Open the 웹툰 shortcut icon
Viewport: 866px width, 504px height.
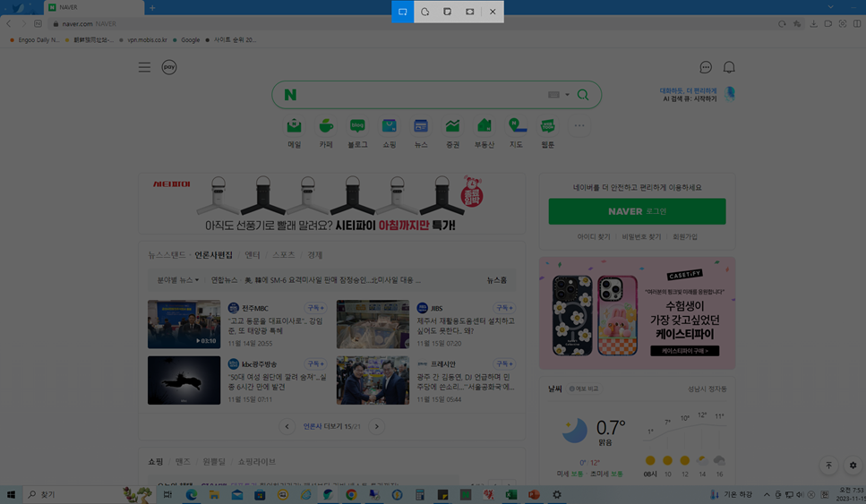[x=548, y=126]
